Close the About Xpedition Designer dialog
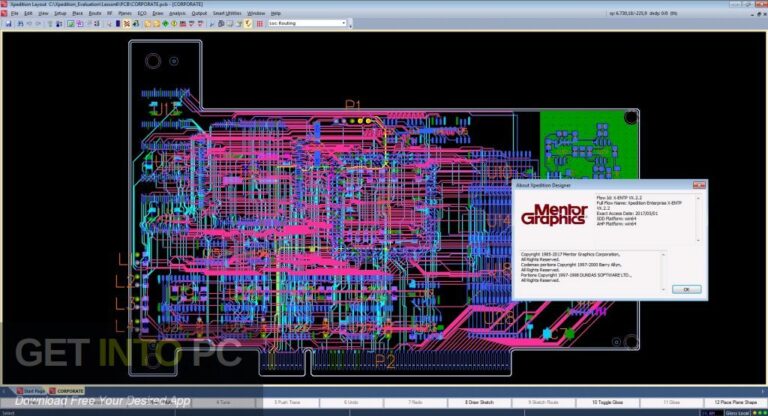 [699, 185]
